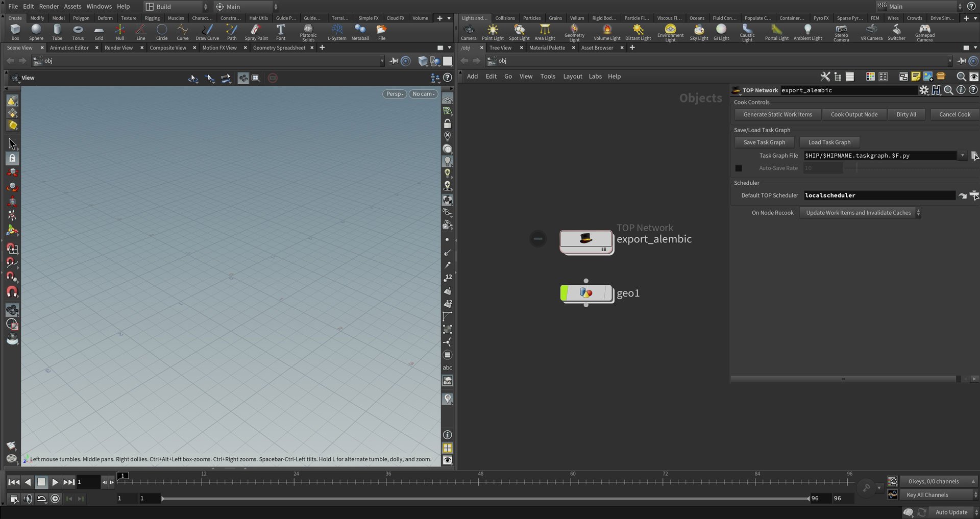Add a Spot Light
This screenshot has height=519, width=980.
pos(519,32)
